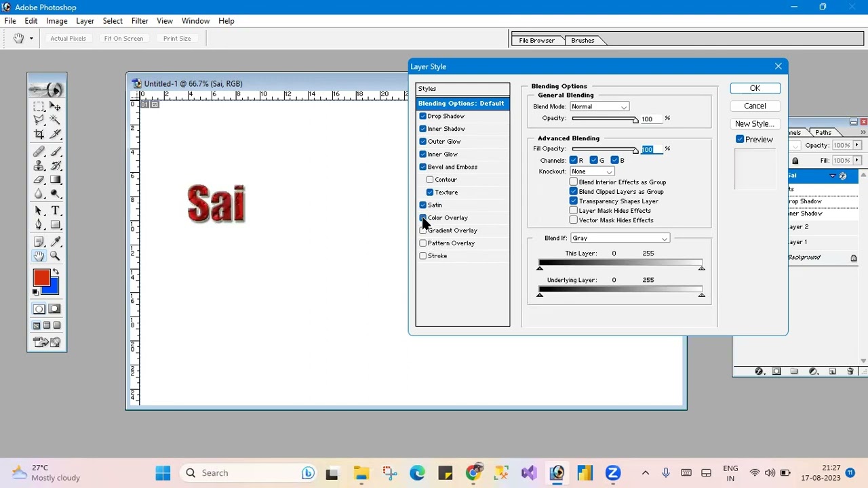Click Cancel in Layer Style dialog

[x=755, y=106]
